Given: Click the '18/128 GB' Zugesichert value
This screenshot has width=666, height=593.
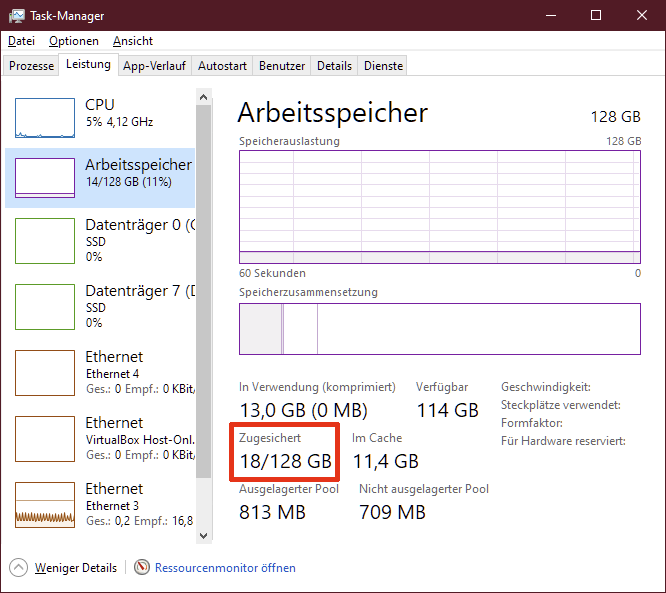Looking at the screenshot, I should point(285,461).
